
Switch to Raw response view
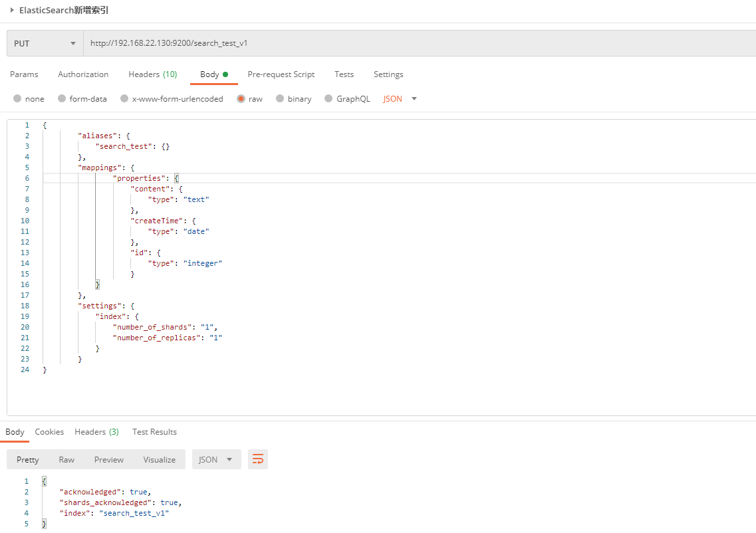click(66, 460)
